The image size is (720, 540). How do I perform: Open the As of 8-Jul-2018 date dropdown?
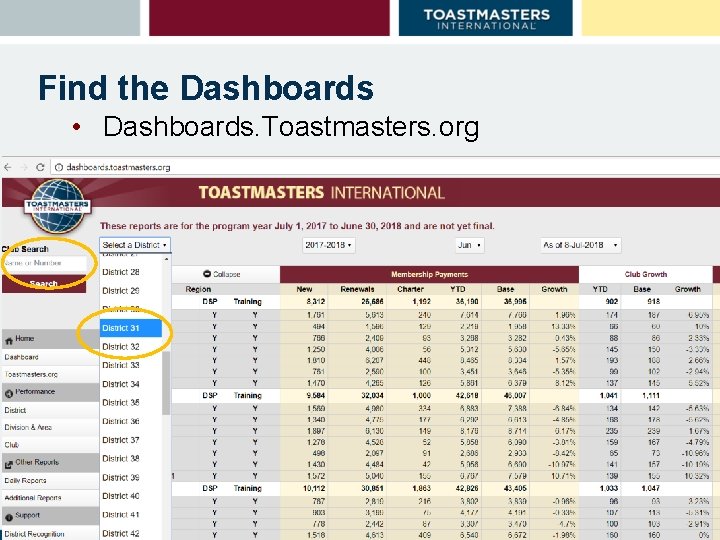(x=580, y=245)
